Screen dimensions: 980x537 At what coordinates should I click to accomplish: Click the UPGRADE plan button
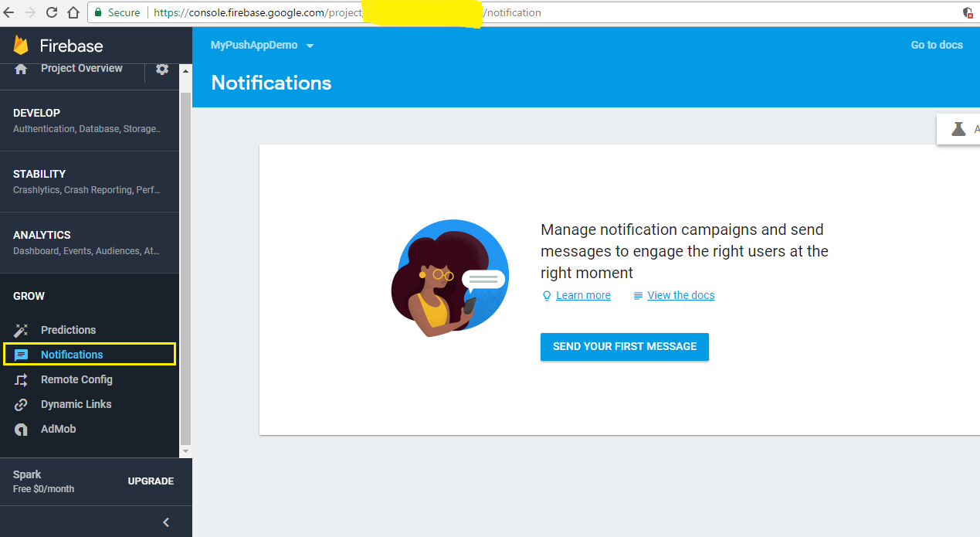(151, 481)
